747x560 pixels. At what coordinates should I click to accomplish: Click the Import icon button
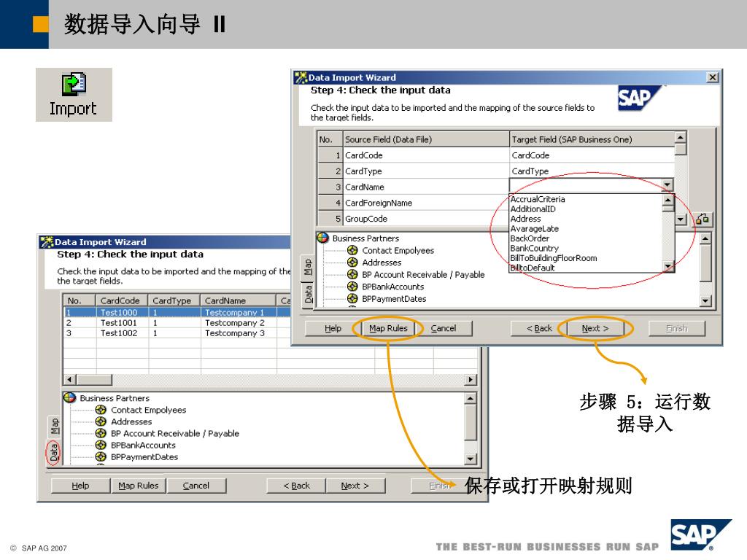click(x=74, y=95)
